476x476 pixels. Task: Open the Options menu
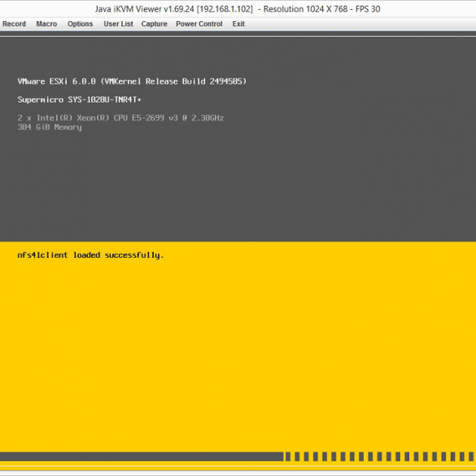click(x=80, y=24)
